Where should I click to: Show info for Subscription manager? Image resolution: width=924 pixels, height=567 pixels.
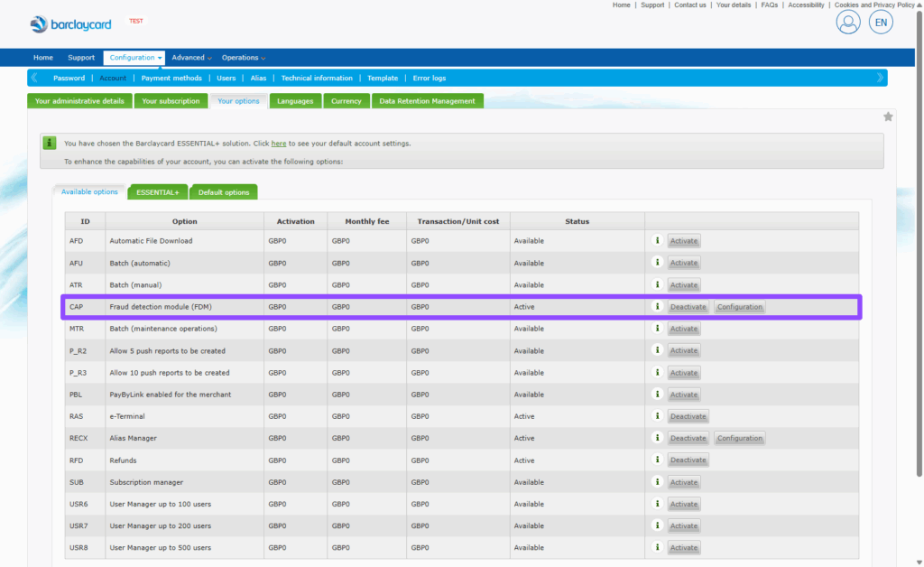coord(657,482)
